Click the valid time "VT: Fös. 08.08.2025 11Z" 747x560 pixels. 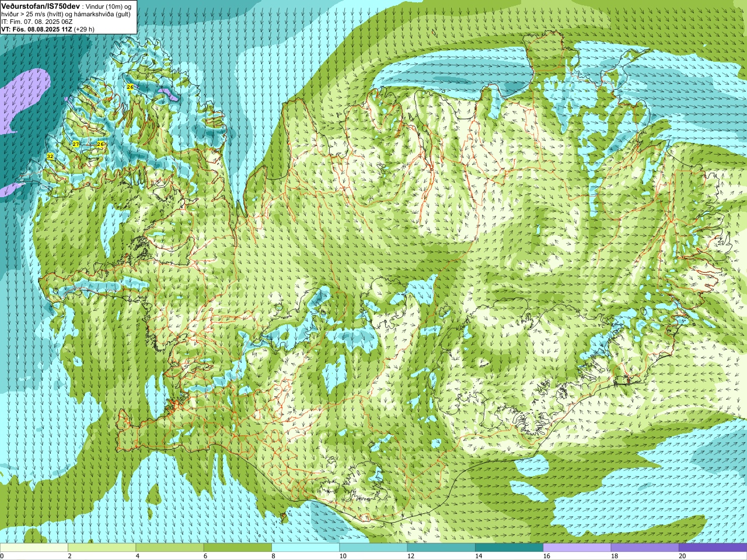pyautogui.click(x=37, y=29)
